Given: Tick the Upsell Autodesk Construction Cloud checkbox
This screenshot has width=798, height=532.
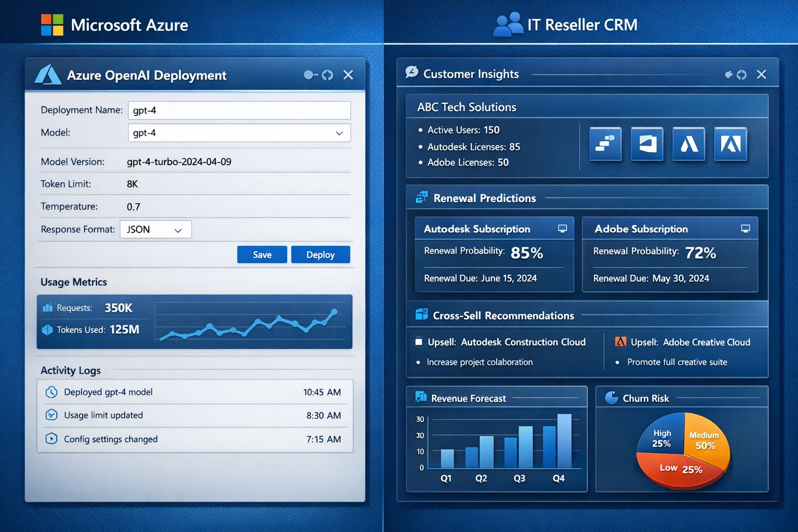Looking at the screenshot, I should (x=419, y=342).
